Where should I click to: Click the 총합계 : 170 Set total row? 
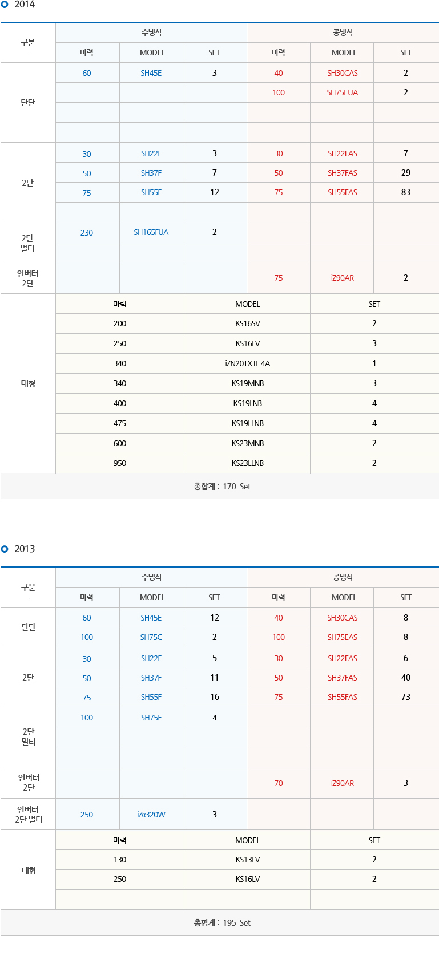click(x=220, y=486)
